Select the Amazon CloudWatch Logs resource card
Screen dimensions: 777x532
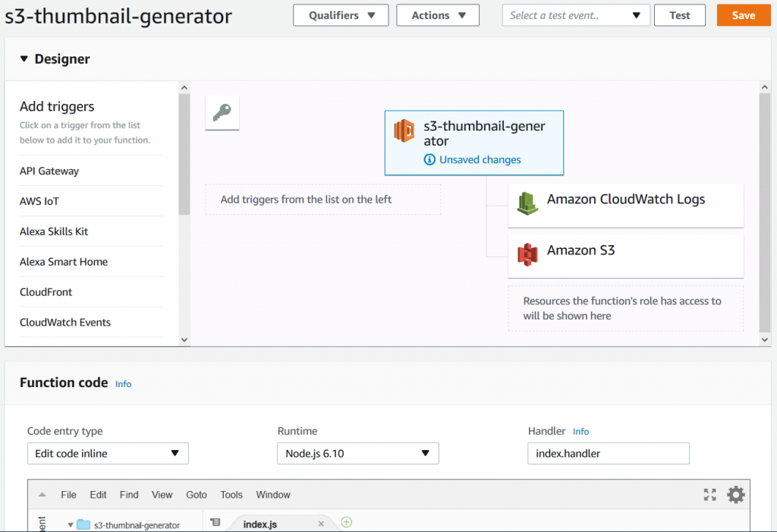click(626, 205)
